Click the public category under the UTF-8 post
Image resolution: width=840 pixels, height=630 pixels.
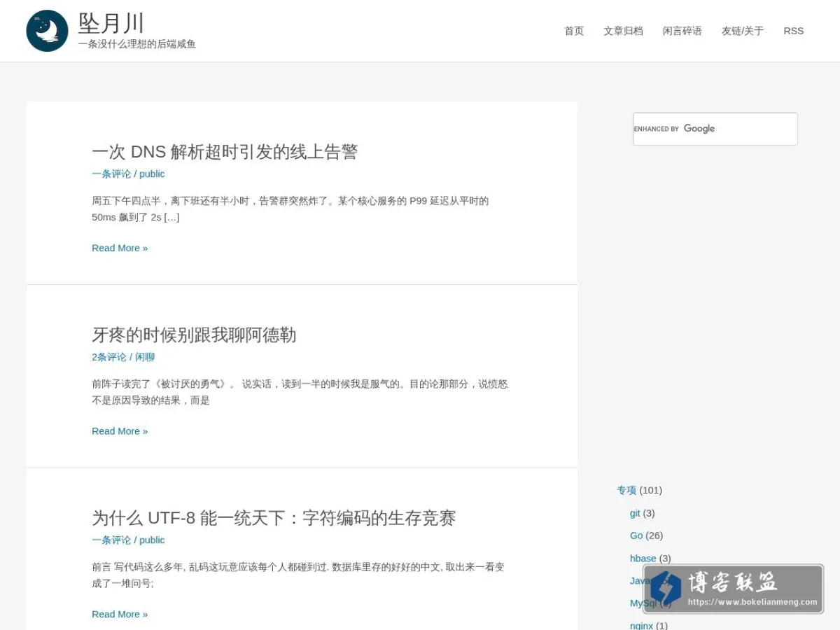152,540
